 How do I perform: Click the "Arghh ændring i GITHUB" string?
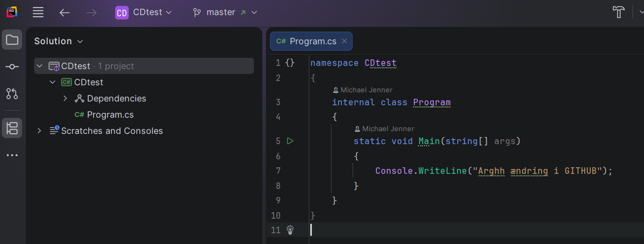(x=537, y=171)
